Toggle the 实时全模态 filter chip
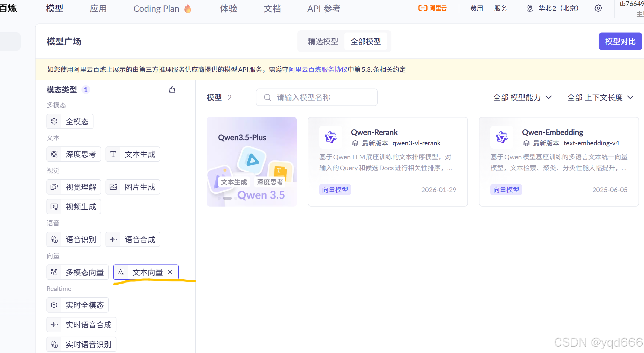The height and width of the screenshot is (353, 644). coord(78,305)
